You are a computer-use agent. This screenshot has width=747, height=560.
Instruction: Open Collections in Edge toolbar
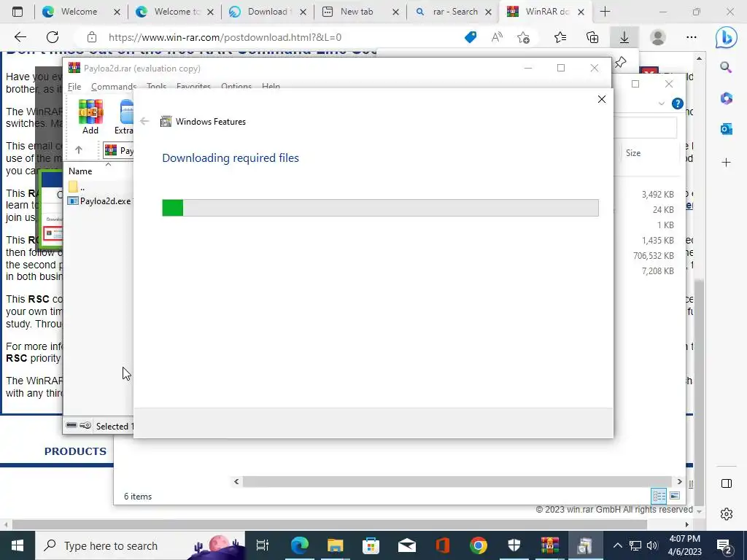pos(592,37)
